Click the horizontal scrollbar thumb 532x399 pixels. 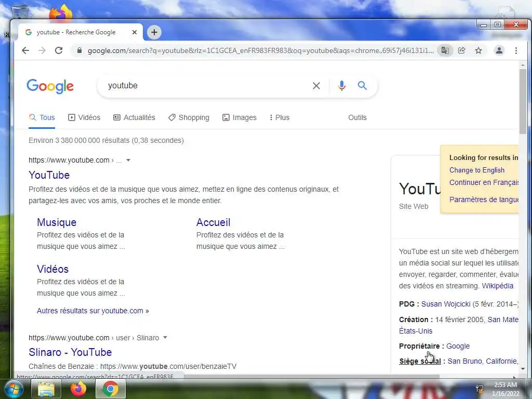pos(312,376)
